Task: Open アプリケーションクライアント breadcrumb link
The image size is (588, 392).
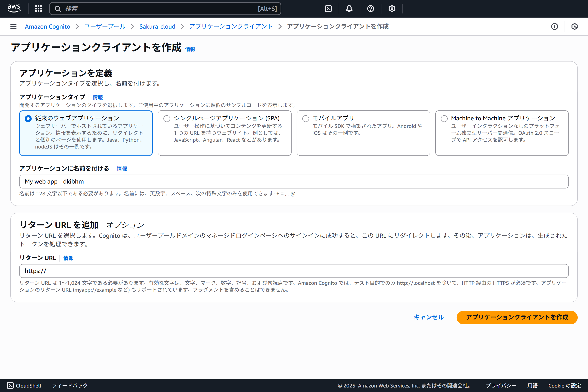Action: click(231, 26)
